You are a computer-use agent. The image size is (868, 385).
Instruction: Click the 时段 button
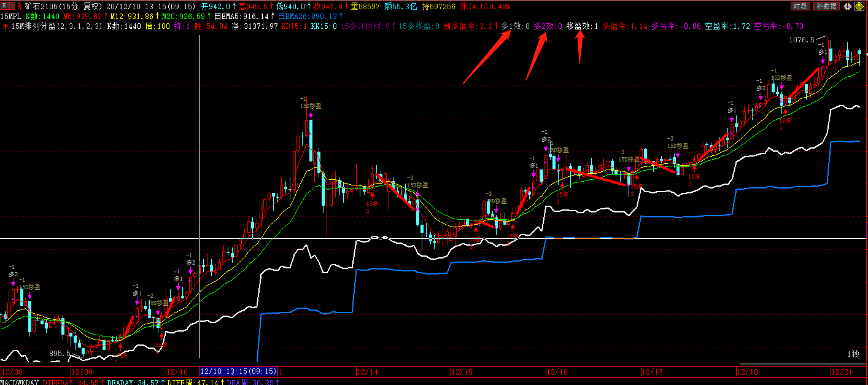pyautogui.click(x=800, y=6)
